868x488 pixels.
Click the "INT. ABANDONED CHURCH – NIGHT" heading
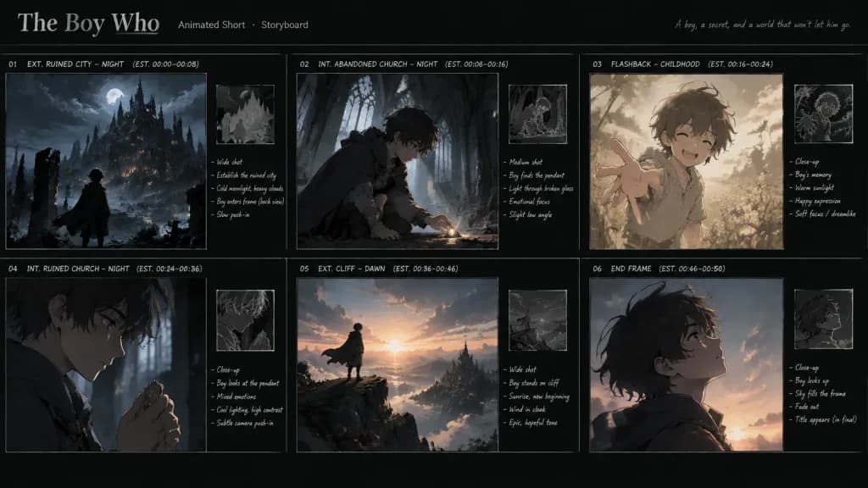click(x=377, y=64)
